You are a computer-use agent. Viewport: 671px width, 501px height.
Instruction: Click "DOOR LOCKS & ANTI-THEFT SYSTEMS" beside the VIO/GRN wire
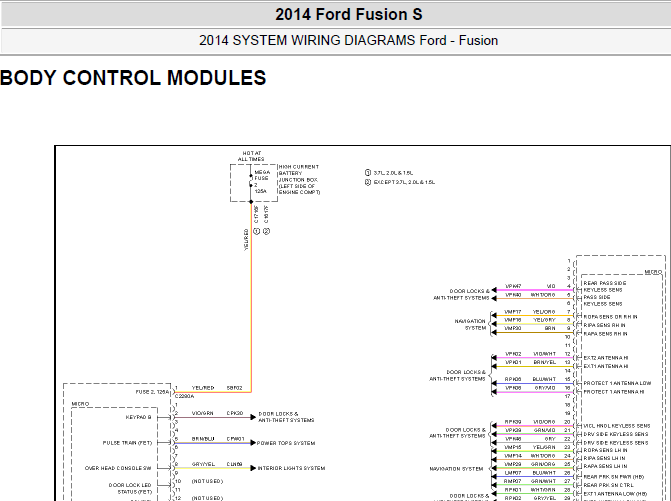pos(286,417)
